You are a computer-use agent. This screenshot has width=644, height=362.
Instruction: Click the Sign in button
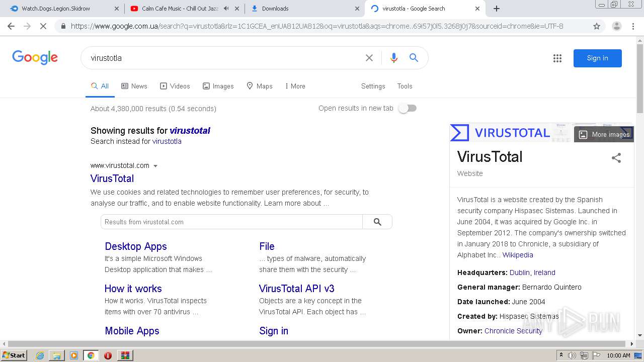click(597, 58)
